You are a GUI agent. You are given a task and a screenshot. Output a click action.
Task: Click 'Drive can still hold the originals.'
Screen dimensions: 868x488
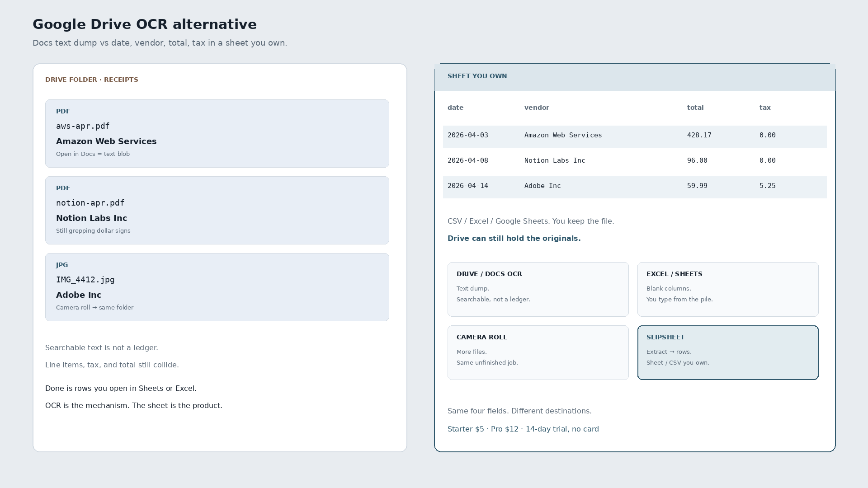pyautogui.click(x=514, y=239)
